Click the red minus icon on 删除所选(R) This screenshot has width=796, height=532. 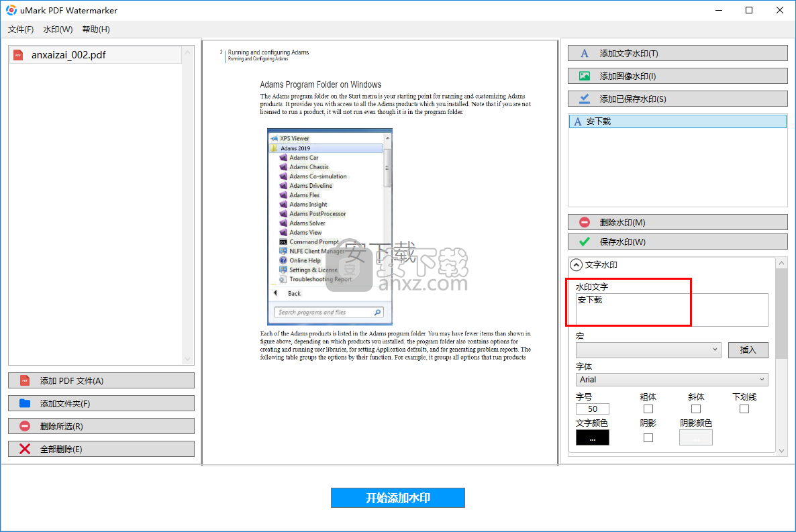tap(24, 426)
